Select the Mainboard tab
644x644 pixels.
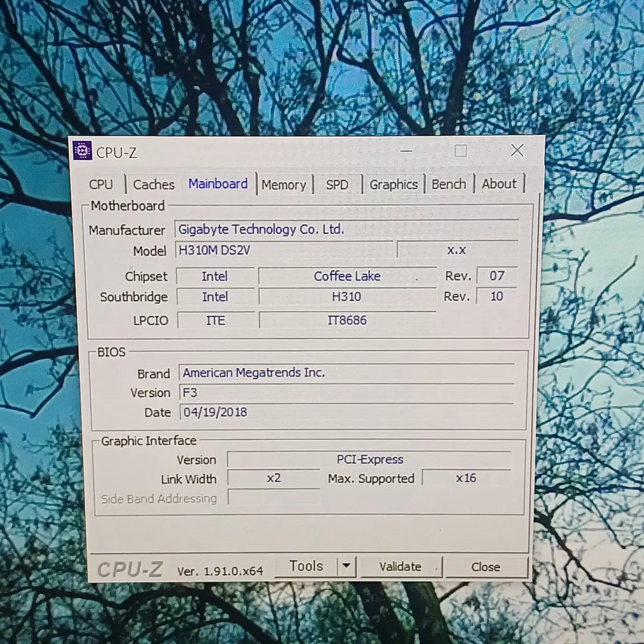[x=218, y=184]
